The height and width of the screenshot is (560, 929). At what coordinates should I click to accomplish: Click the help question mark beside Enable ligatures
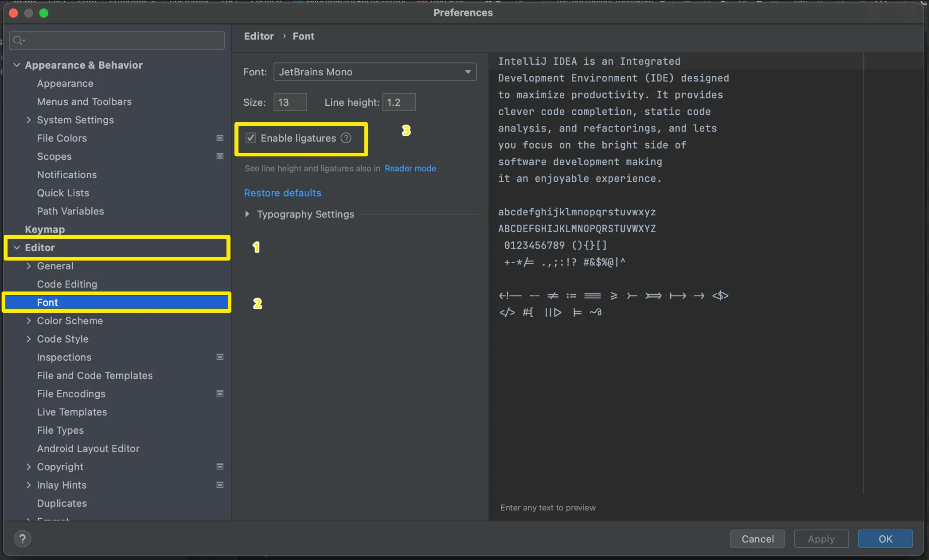(346, 138)
